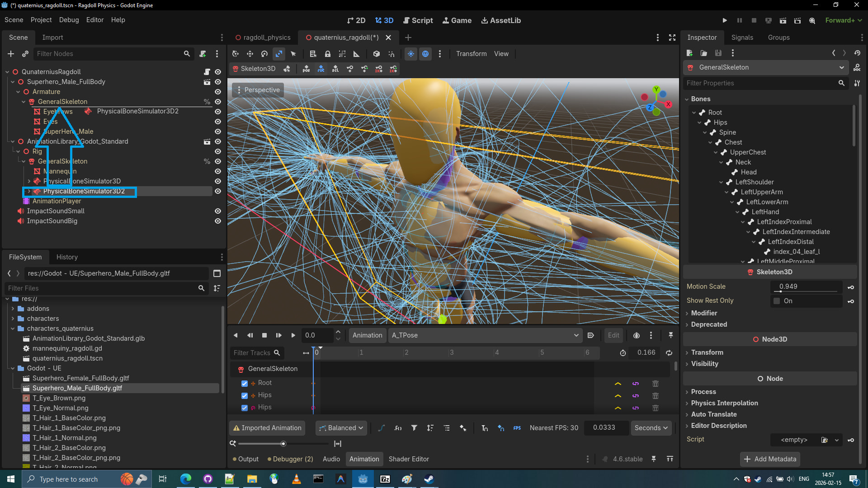Viewport: 868px width, 488px height.
Task: Switch to the Signals tab
Action: click(x=742, y=38)
